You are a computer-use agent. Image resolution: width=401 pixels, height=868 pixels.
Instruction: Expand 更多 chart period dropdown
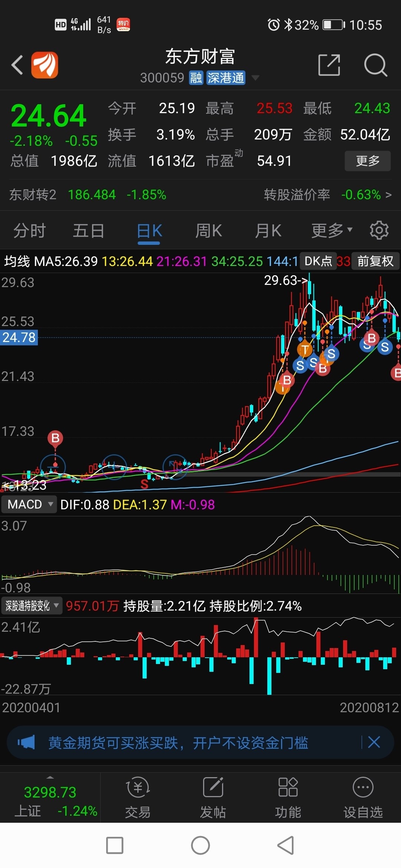pyautogui.click(x=332, y=230)
